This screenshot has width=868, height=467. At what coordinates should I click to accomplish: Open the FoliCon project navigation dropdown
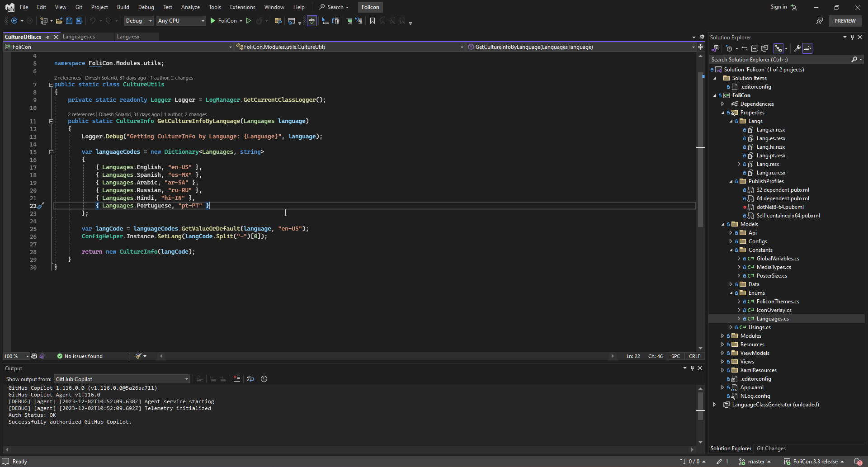tap(118, 47)
